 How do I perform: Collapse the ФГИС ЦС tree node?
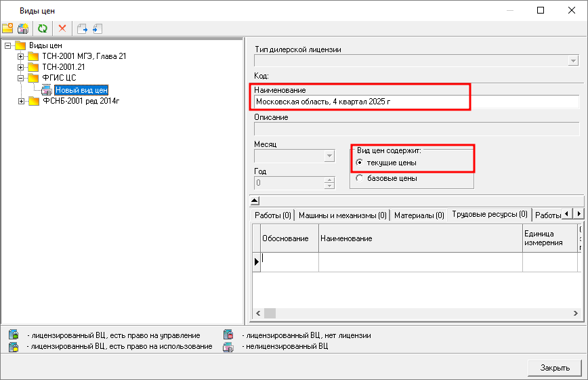[x=21, y=79]
